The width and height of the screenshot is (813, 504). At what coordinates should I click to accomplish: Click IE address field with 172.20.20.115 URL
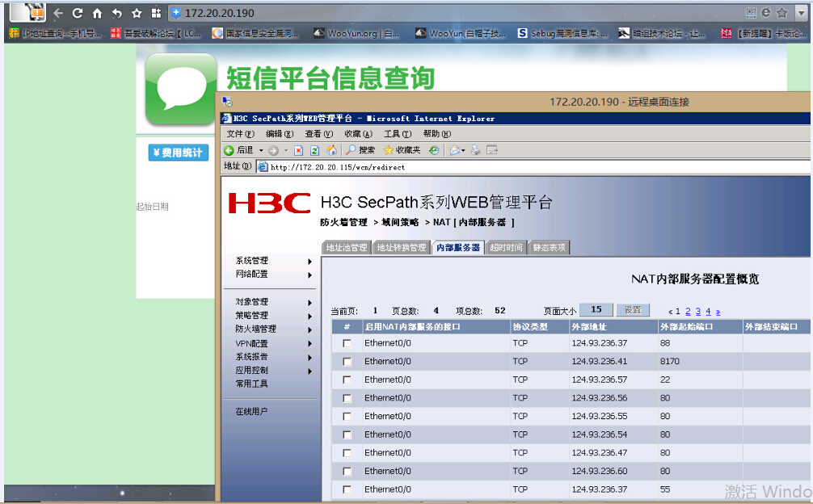534,167
